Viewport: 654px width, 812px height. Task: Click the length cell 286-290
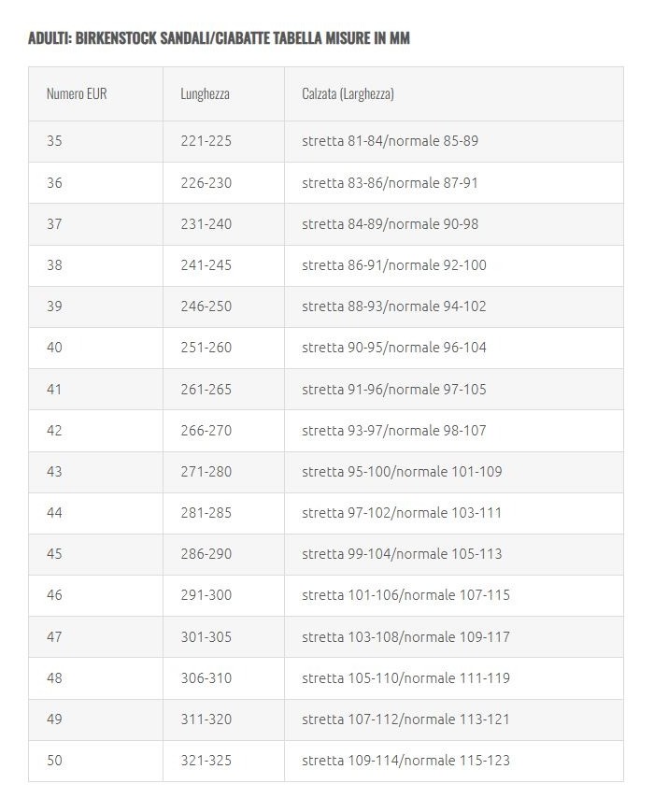pyautogui.click(x=206, y=553)
